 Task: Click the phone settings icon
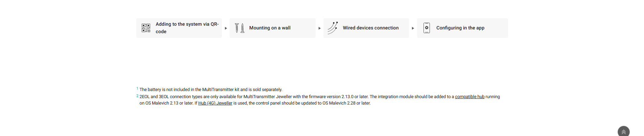pyautogui.click(x=427, y=28)
